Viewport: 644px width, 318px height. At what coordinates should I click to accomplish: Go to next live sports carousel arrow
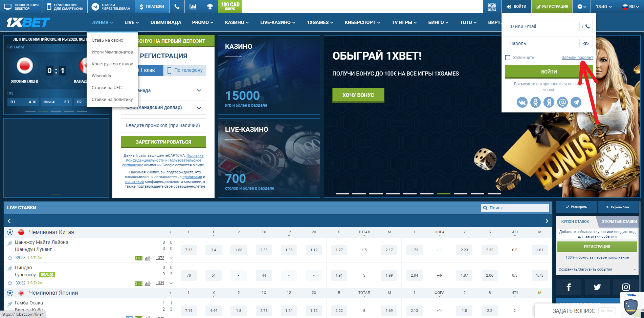[547, 221]
